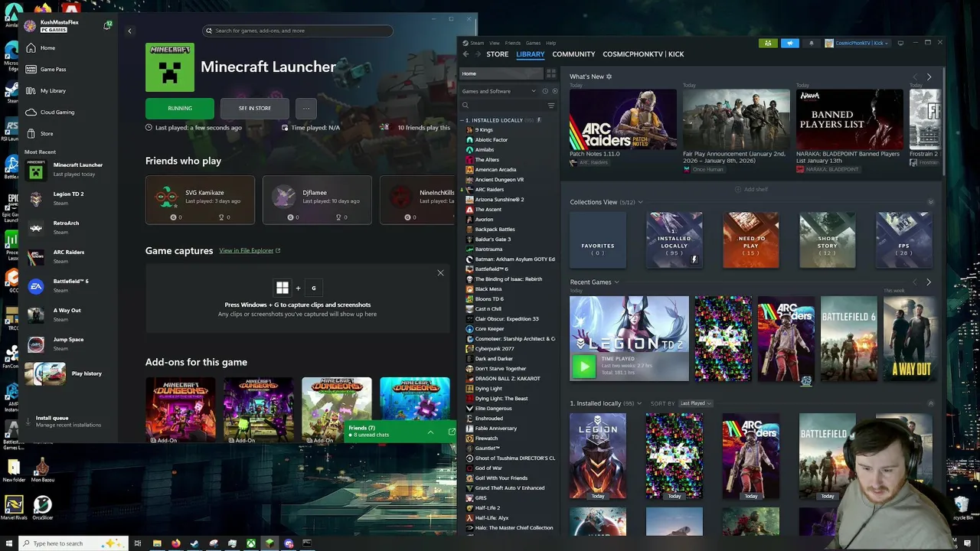Viewport: 980px width, 551px height.
Task: Switch to the Steam COMMUNITY tab
Action: [x=573, y=54]
